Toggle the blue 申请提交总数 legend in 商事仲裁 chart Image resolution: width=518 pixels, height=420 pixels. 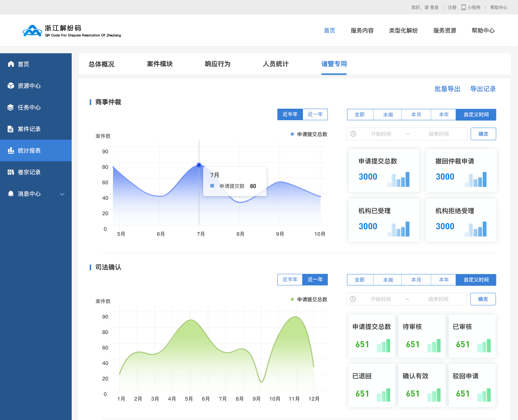pyautogui.click(x=309, y=134)
